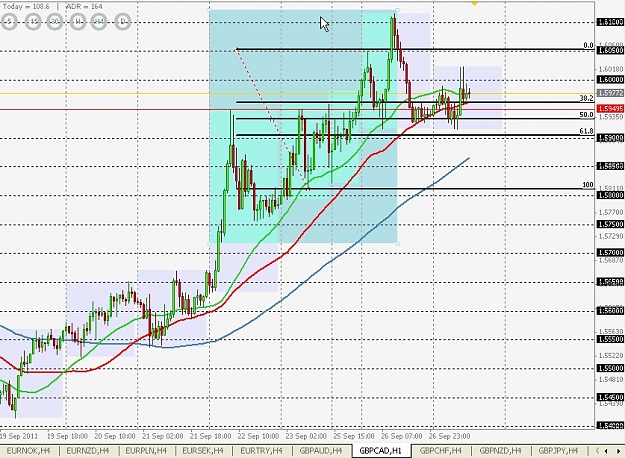
Task: Open the EURPLN,H4 chart tab
Action: (145, 451)
